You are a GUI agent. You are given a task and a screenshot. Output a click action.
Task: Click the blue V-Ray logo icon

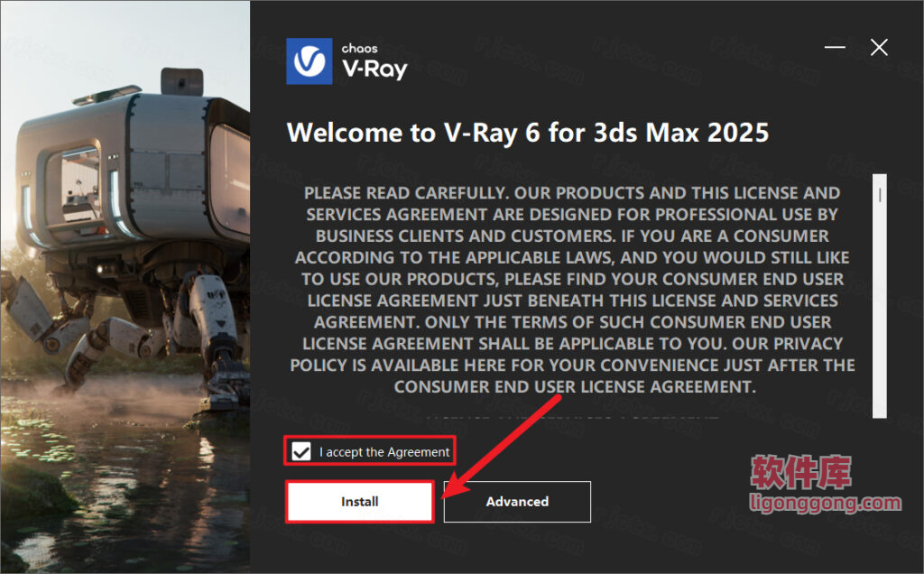click(x=309, y=61)
